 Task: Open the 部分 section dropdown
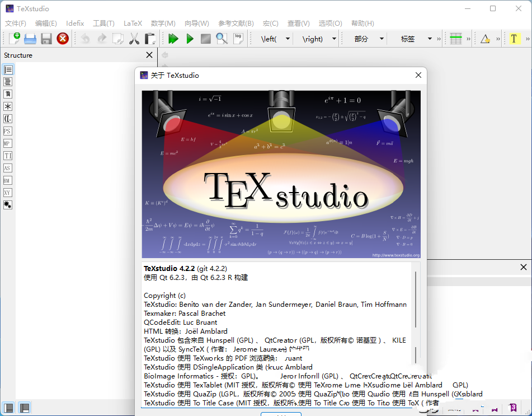(382, 39)
